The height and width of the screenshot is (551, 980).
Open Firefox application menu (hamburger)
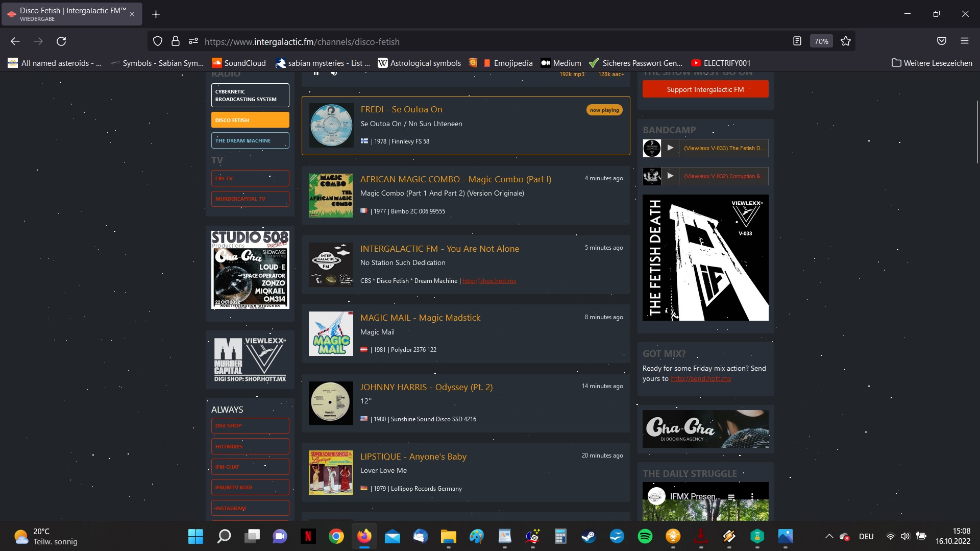(964, 41)
